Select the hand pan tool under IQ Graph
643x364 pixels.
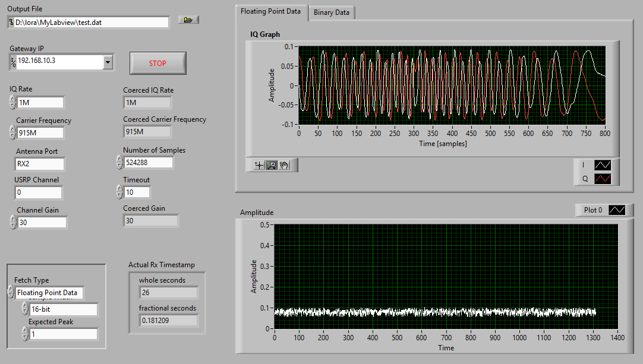pyautogui.click(x=284, y=165)
